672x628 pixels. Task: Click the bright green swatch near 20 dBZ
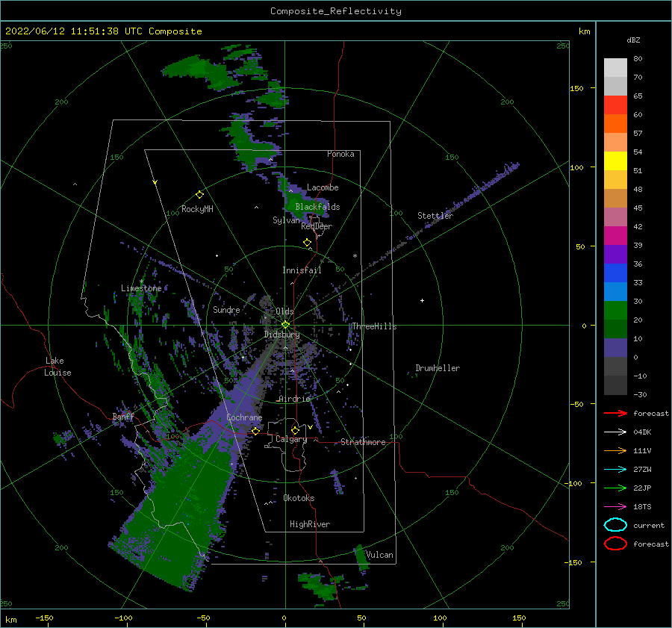pos(615,310)
